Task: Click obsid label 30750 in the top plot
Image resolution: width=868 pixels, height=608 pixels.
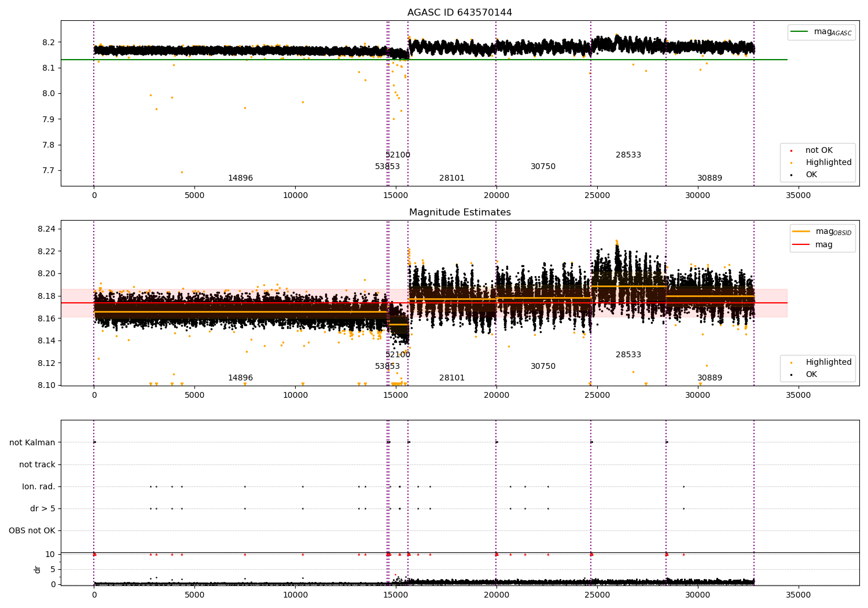Action: (543, 167)
